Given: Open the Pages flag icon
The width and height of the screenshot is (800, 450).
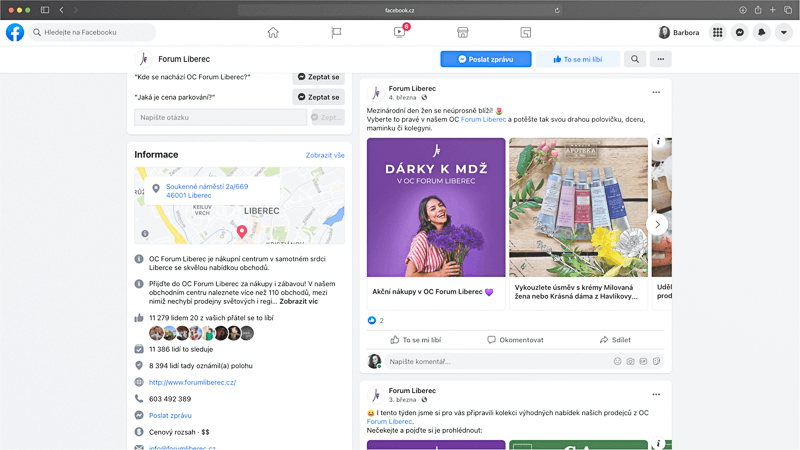Looking at the screenshot, I should (x=336, y=32).
